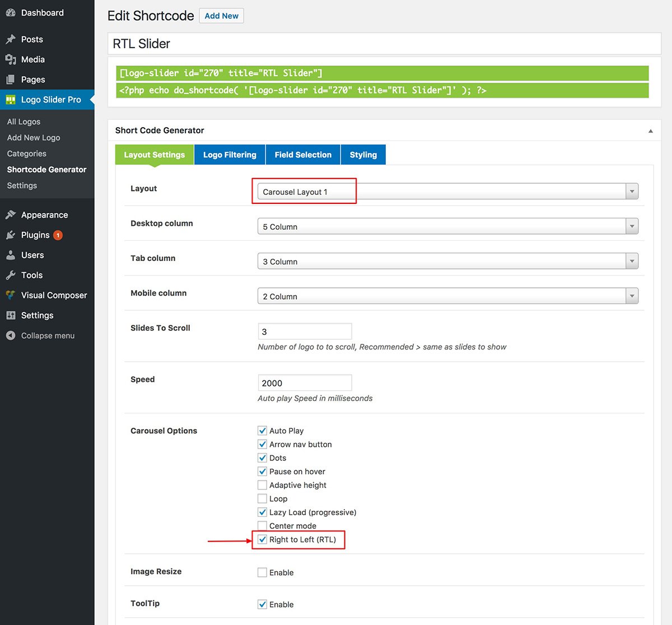Image resolution: width=672 pixels, height=625 pixels.
Task: Open All Logos submenu item
Action: (x=24, y=122)
